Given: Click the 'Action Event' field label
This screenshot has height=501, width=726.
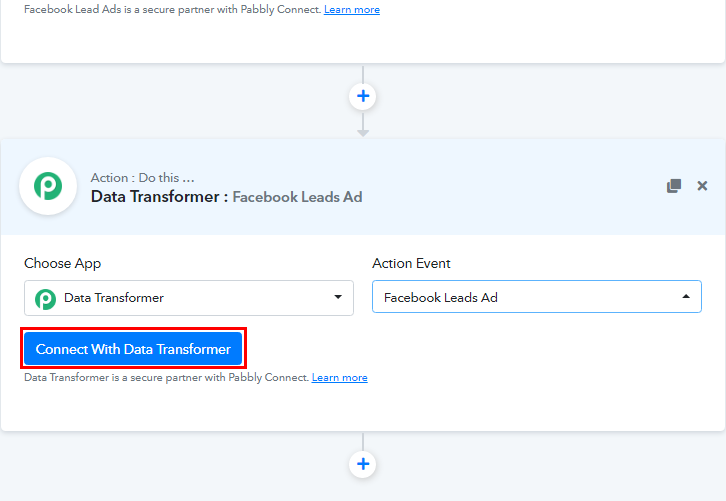Looking at the screenshot, I should pos(411,264).
